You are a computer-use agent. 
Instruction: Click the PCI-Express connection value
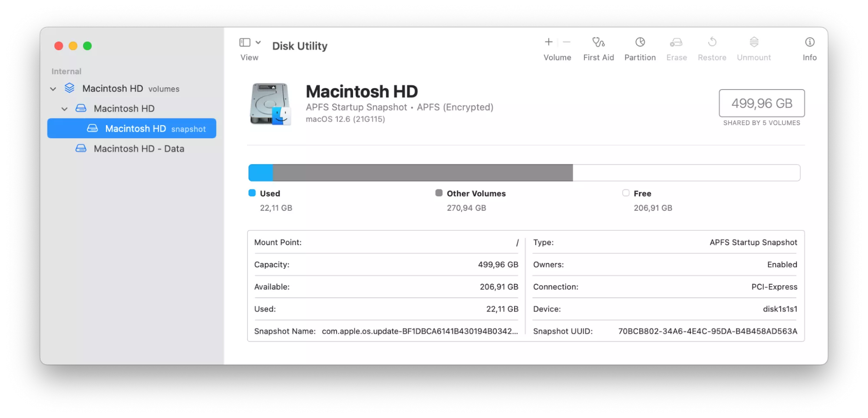coord(774,287)
